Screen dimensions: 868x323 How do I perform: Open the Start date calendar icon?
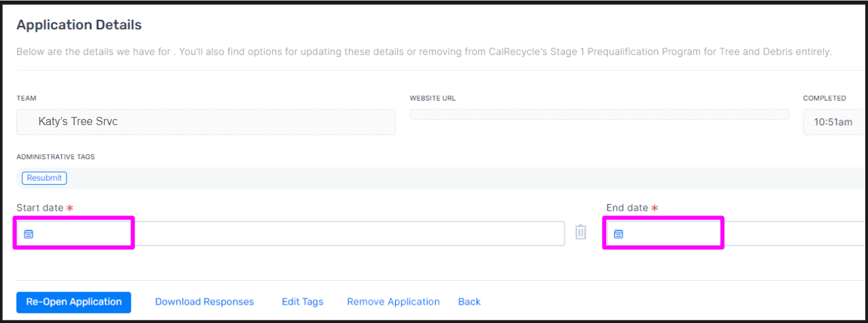click(29, 234)
